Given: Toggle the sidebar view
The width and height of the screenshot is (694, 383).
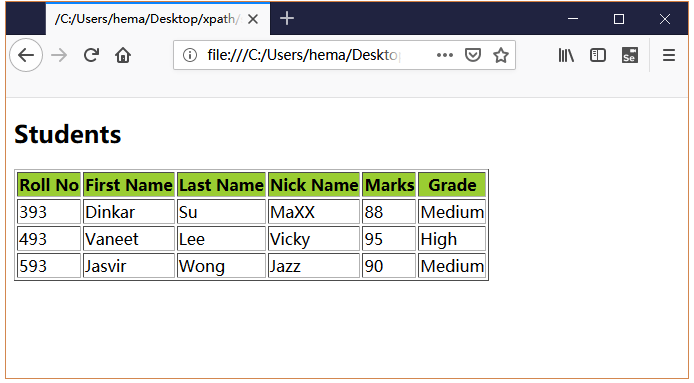Looking at the screenshot, I should coord(598,55).
